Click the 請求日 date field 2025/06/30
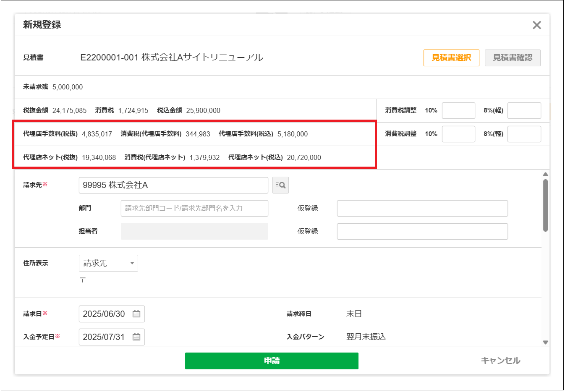The image size is (565, 392). click(104, 314)
